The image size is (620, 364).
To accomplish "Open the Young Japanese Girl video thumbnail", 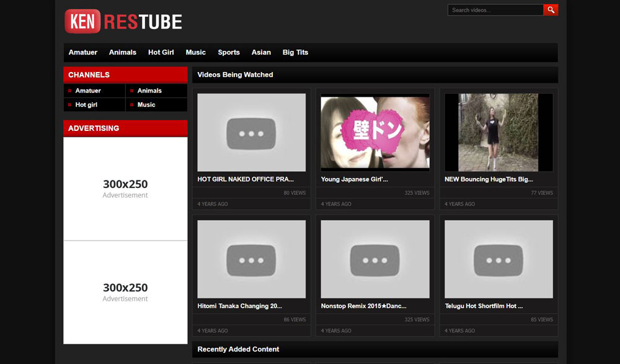I will click(x=375, y=133).
